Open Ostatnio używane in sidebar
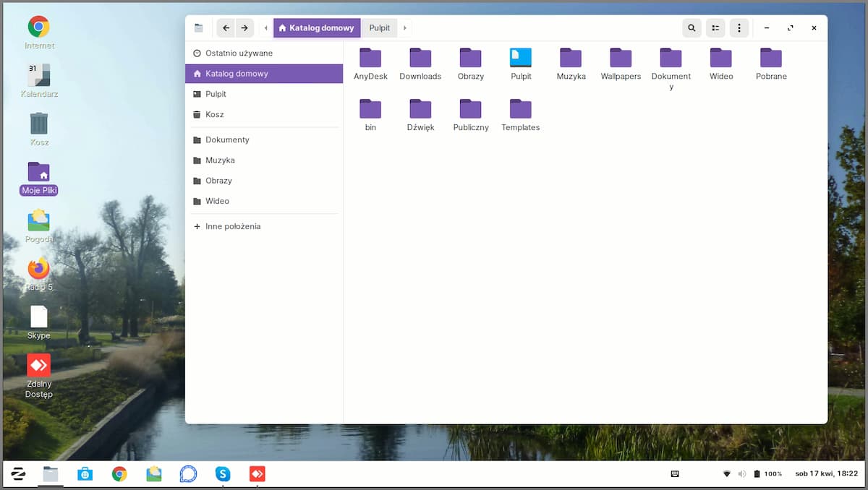This screenshot has height=490, width=868. click(239, 53)
